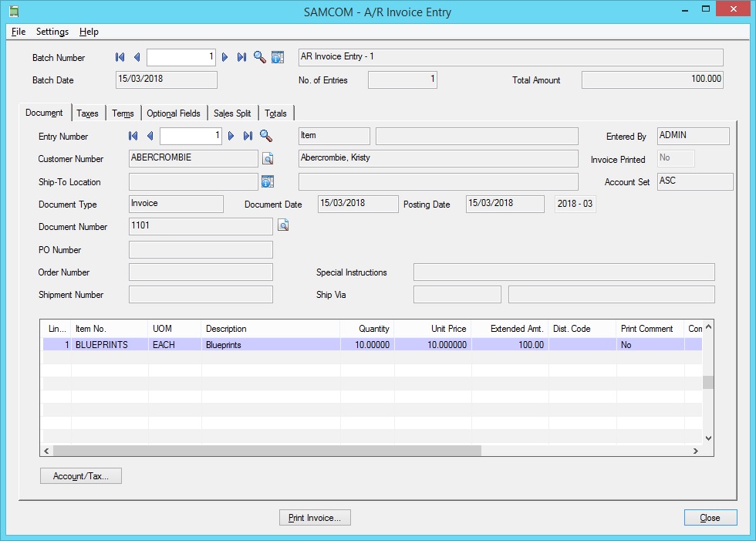Screen dimensions: 756x541
Task: Click the Special Instructions field
Action: click(x=564, y=272)
